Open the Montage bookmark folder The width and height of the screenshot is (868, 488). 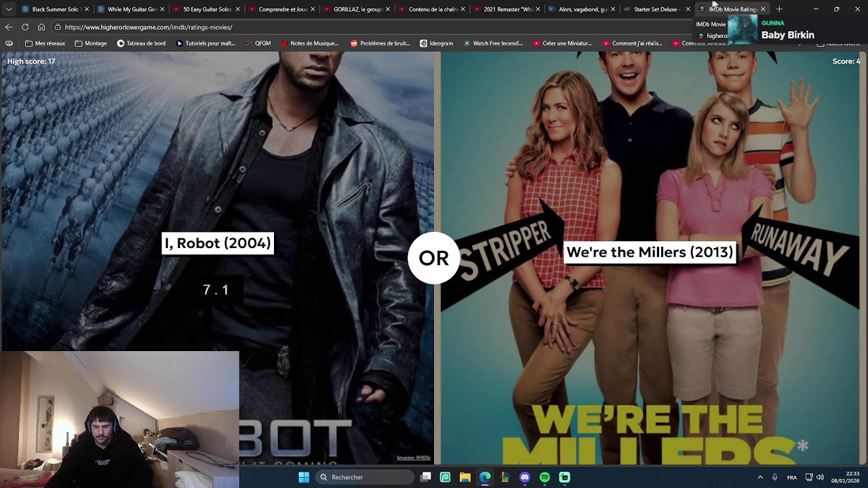pos(91,43)
